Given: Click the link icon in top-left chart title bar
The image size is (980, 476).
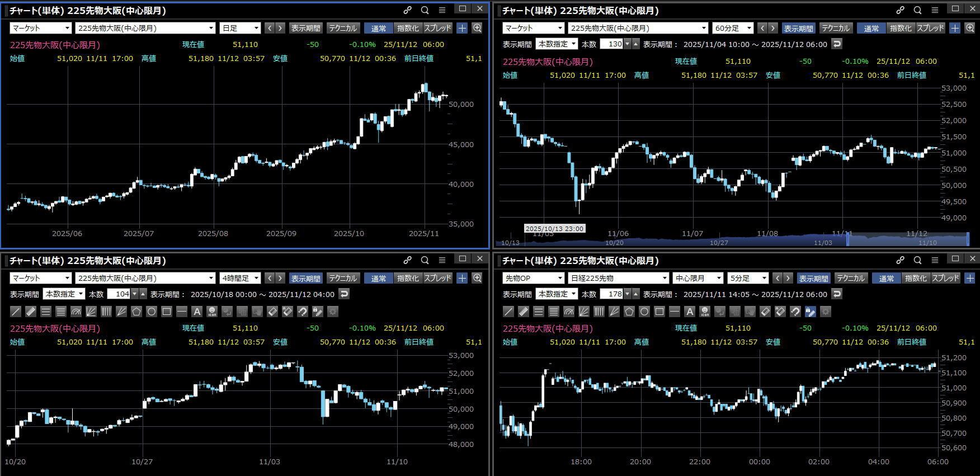Looking at the screenshot, I should pos(408,10).
